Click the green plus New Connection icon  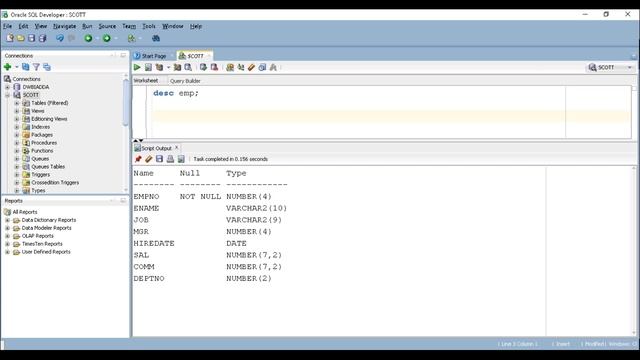(x=7, y=67)
